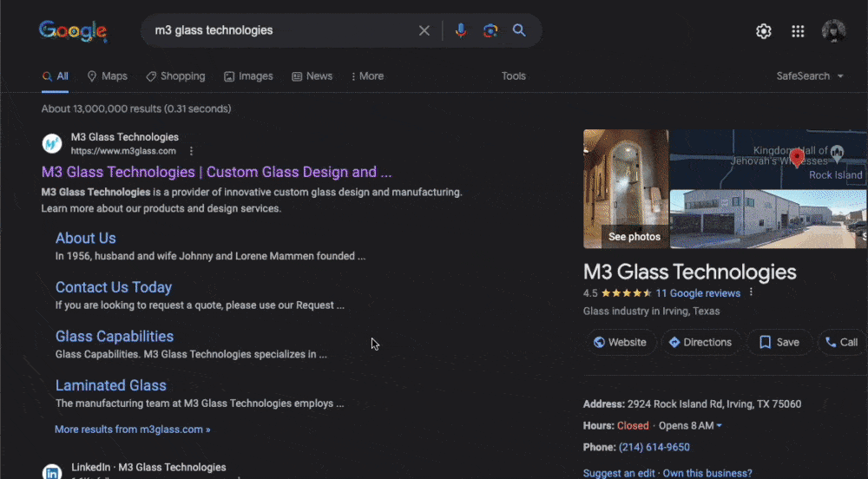Click the phone number (214) 614-9650

[654, 448]
